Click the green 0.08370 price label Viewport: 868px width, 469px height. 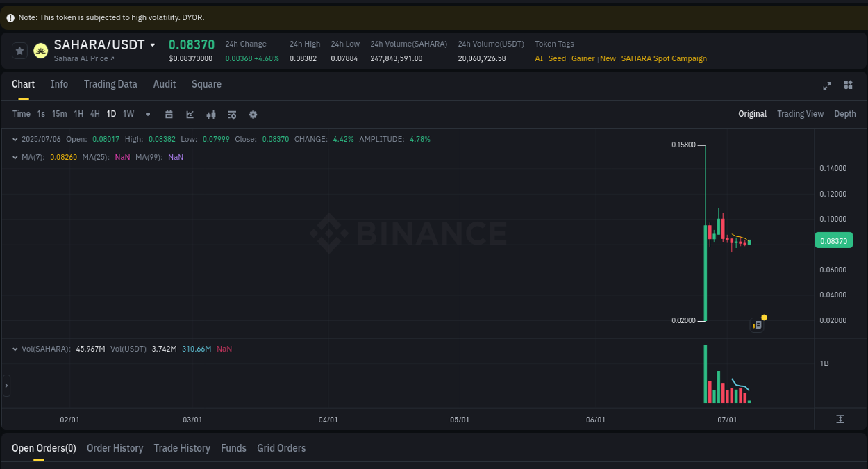(x=833, y=240)
